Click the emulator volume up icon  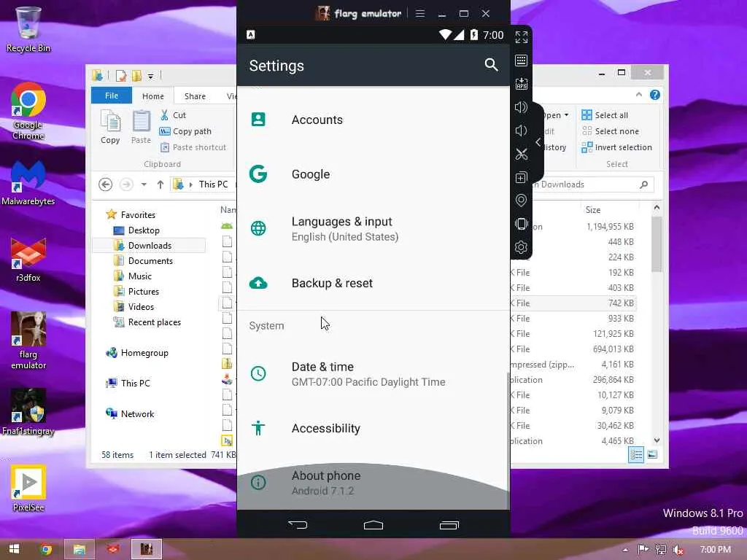coord(521,107)
